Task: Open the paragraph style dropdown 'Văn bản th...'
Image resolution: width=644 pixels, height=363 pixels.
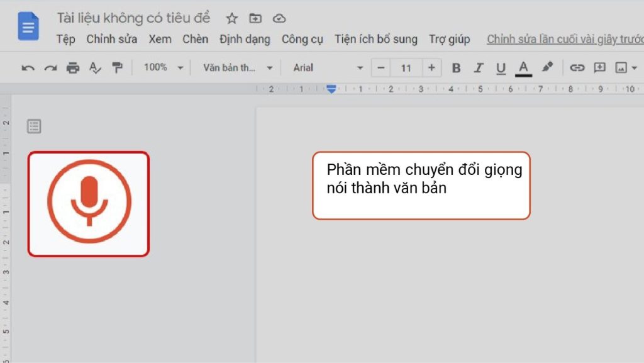Action: [238, 68]
